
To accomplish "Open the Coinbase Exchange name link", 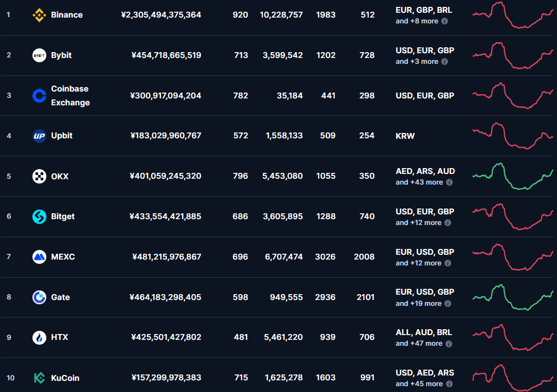I will pos(70,96).
